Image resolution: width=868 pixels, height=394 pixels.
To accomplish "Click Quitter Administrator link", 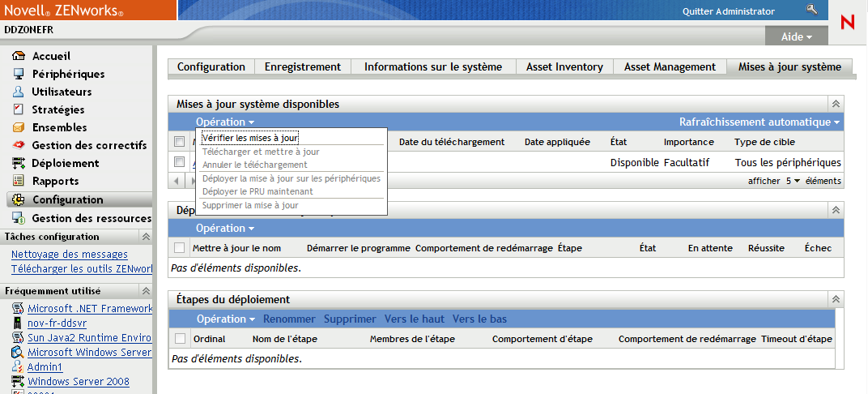I will [x=729, y=11].
